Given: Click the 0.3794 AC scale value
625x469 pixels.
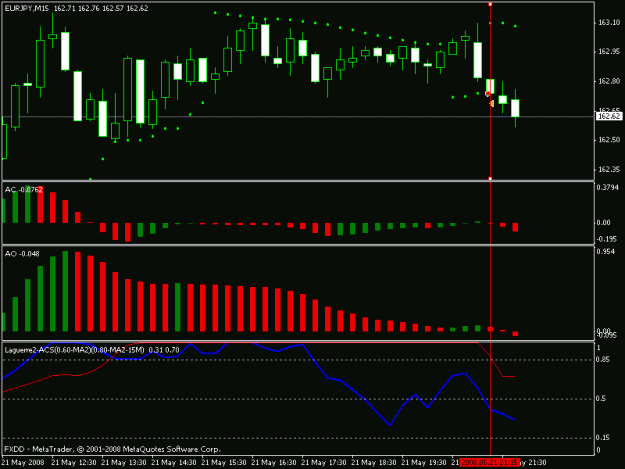Looking at the screenshot, I should pyautogui.click(x=608, y=187).
